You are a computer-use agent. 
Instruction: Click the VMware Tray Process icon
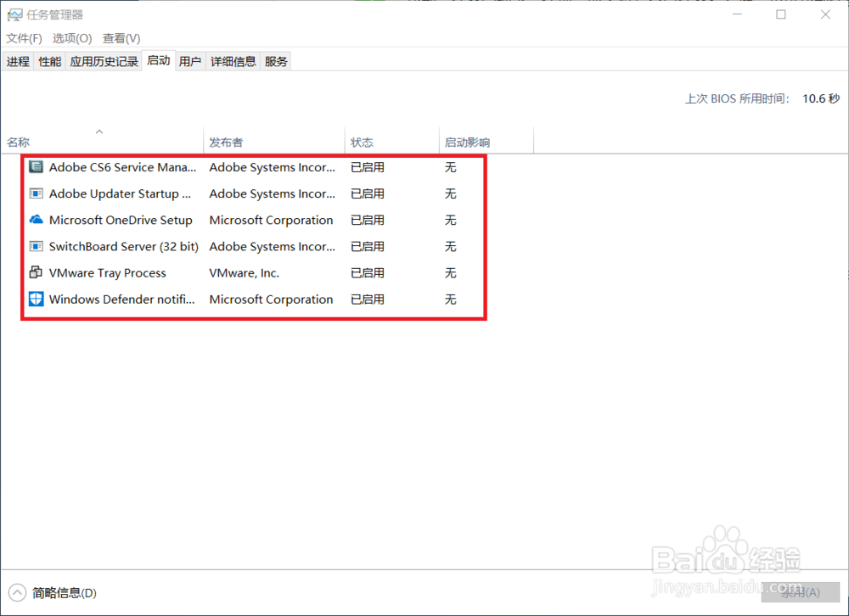(x=36, y=272)
